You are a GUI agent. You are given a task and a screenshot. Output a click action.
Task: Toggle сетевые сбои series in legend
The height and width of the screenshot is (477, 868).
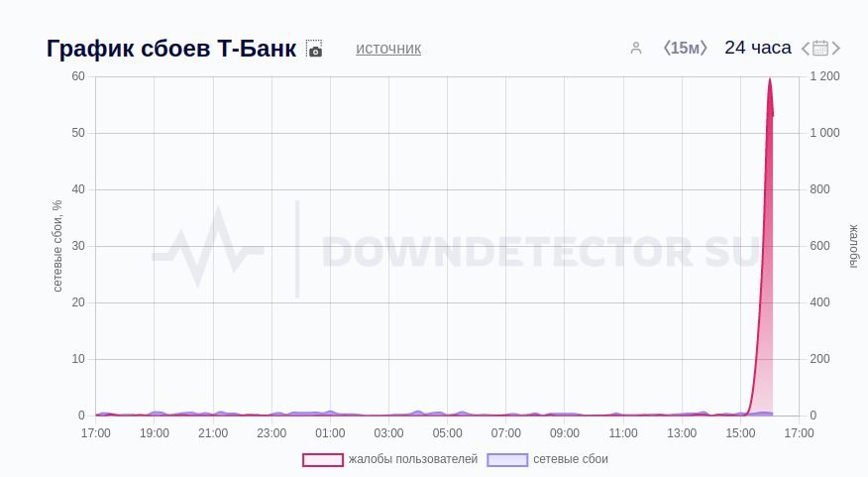click(x=570, y=459)
